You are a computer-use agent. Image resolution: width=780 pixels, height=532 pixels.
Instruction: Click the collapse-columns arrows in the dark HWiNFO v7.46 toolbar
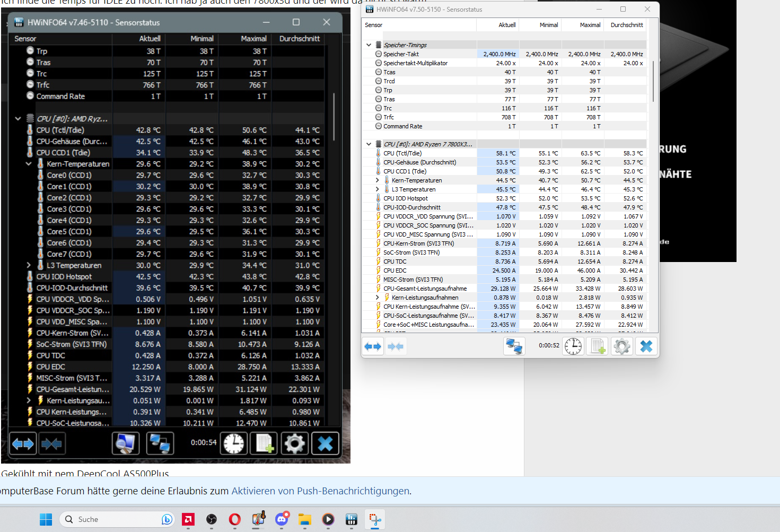51,443
